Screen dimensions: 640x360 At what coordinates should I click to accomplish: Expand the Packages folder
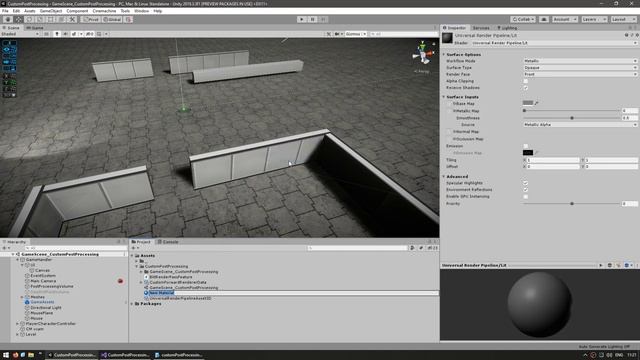point(132,304)
